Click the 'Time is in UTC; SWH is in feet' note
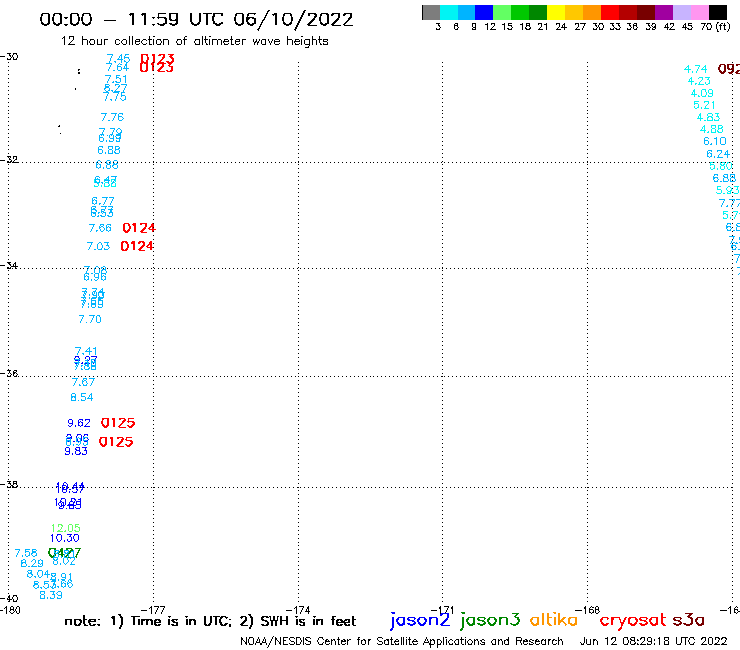The image size is (740, 650). coord(210,621)
